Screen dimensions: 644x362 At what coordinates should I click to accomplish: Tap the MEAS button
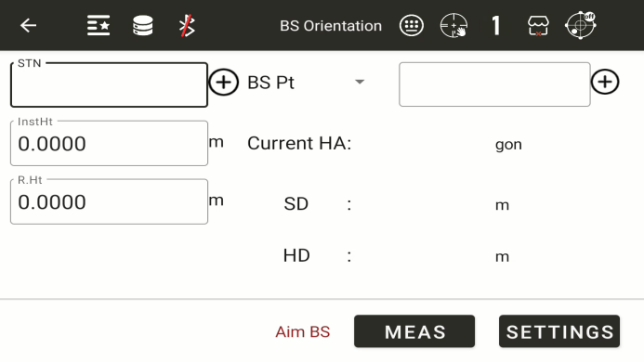(414, 331)
